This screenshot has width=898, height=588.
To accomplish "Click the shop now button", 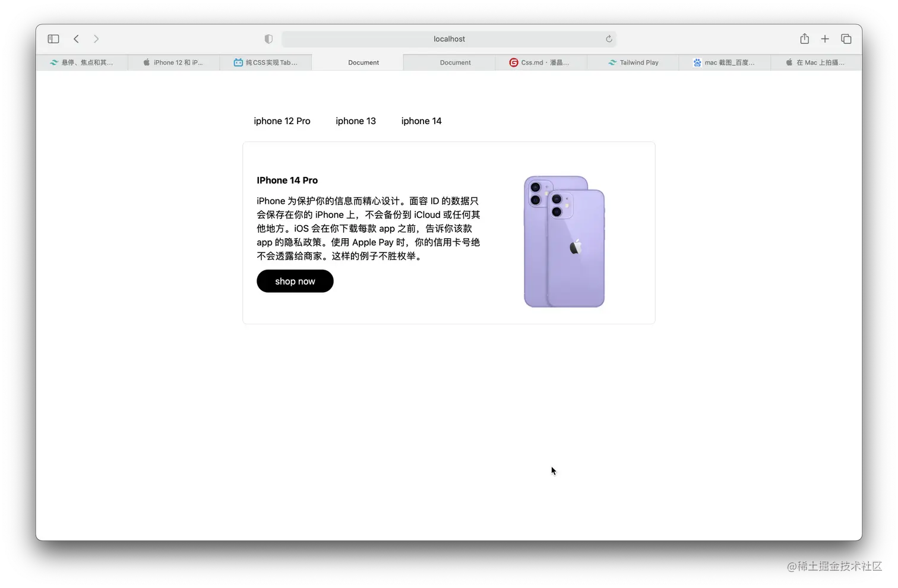I will click(x=295, y=281).
